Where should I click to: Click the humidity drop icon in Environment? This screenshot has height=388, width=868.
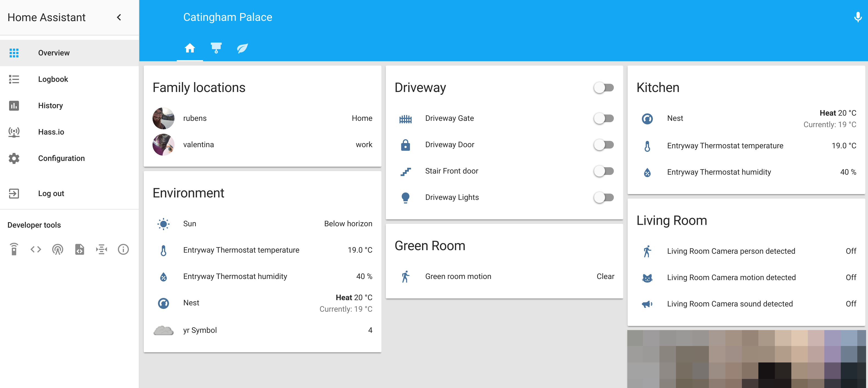click(x=163, y=277)
